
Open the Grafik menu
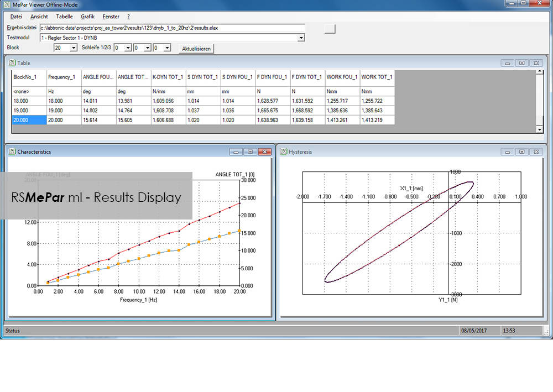(x=87, y=17)
